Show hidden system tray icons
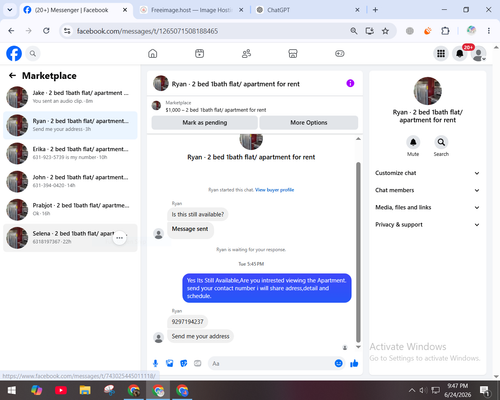500x400 pixels. click(412, 390)
